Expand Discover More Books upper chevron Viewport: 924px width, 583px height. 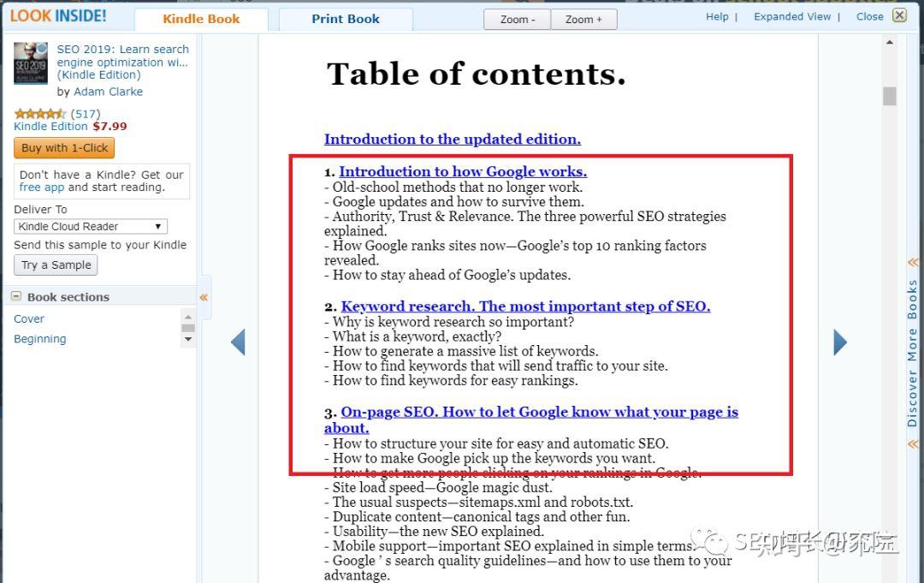[913, 262]
